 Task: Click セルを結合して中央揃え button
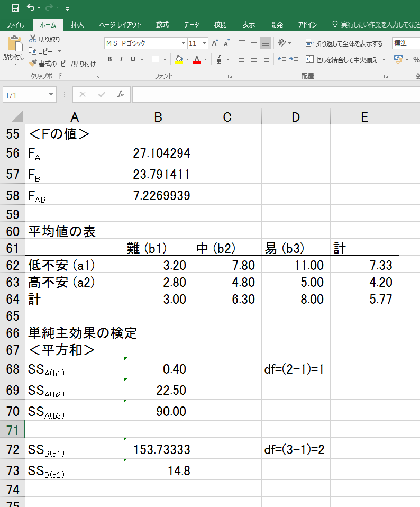pos(342,59)
